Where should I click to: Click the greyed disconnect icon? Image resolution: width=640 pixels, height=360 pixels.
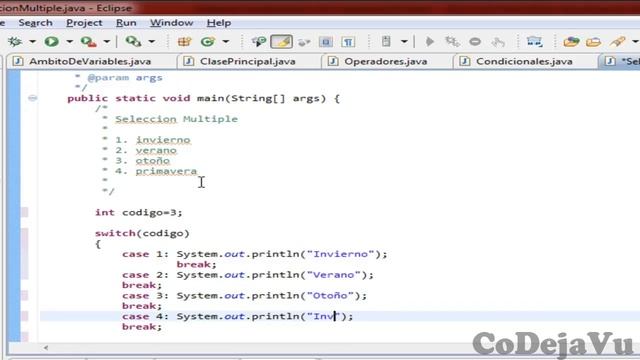(498, 42)
